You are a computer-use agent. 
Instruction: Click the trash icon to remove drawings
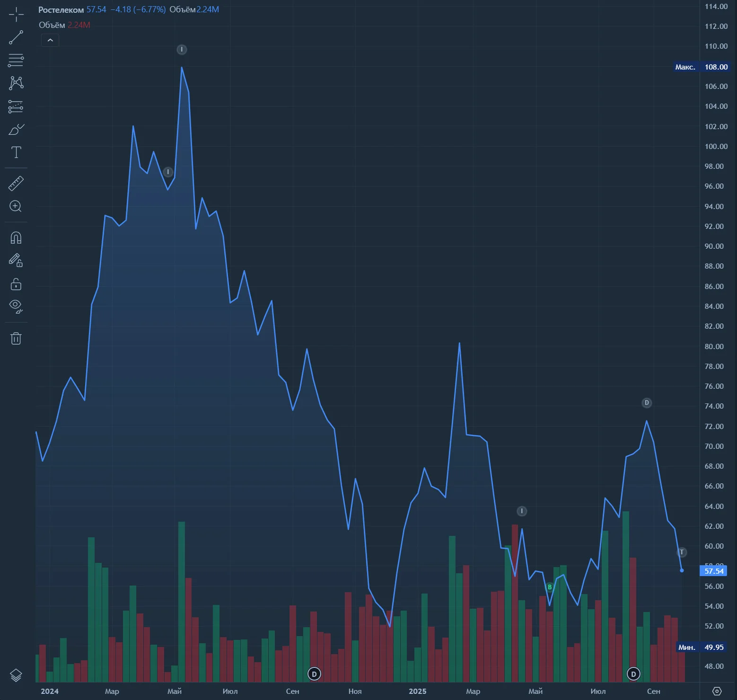(16, 338)
